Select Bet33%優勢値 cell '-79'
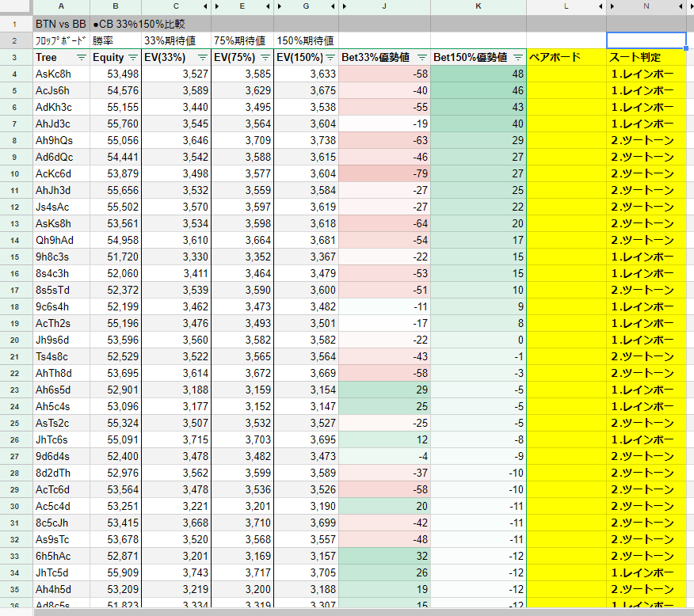This screenshot has width=694, height=616. coord(384,173)
